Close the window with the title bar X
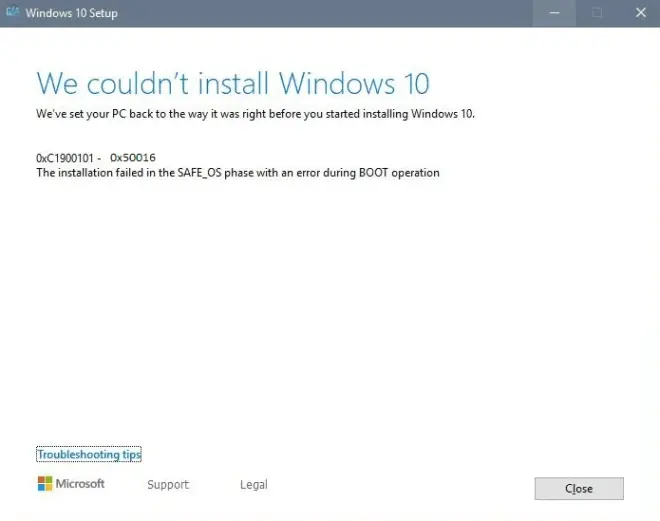 tap(640, 13)
